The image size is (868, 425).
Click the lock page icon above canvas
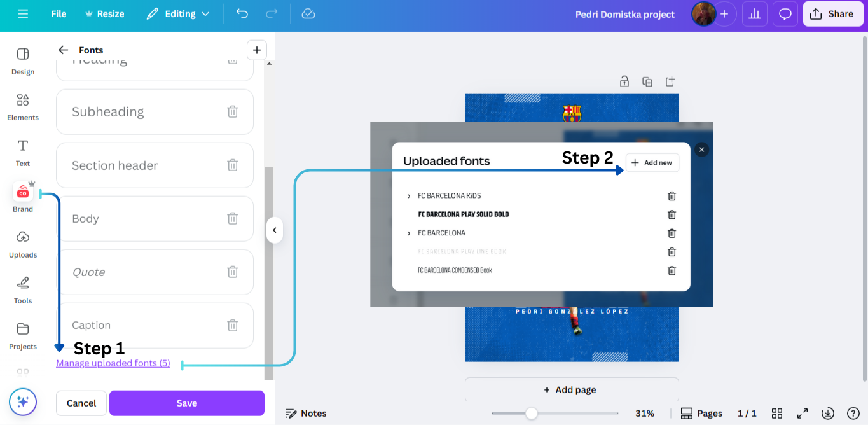[x=624, y=81]
